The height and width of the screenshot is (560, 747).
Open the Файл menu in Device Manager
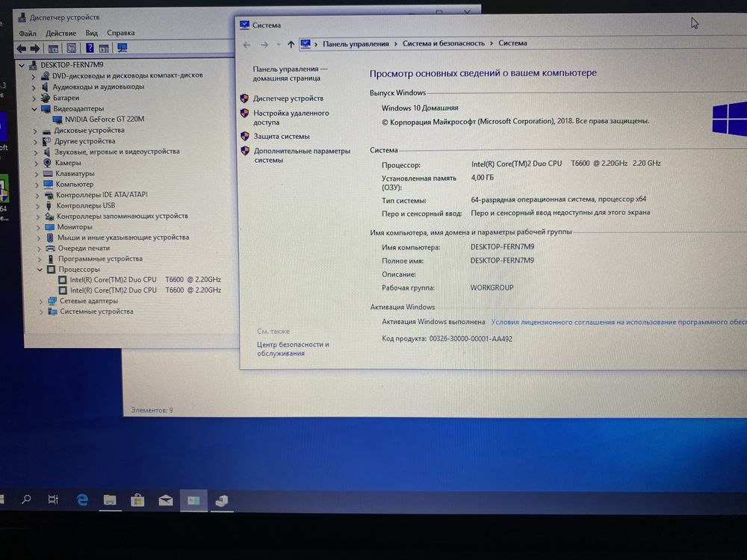[28, 34]
